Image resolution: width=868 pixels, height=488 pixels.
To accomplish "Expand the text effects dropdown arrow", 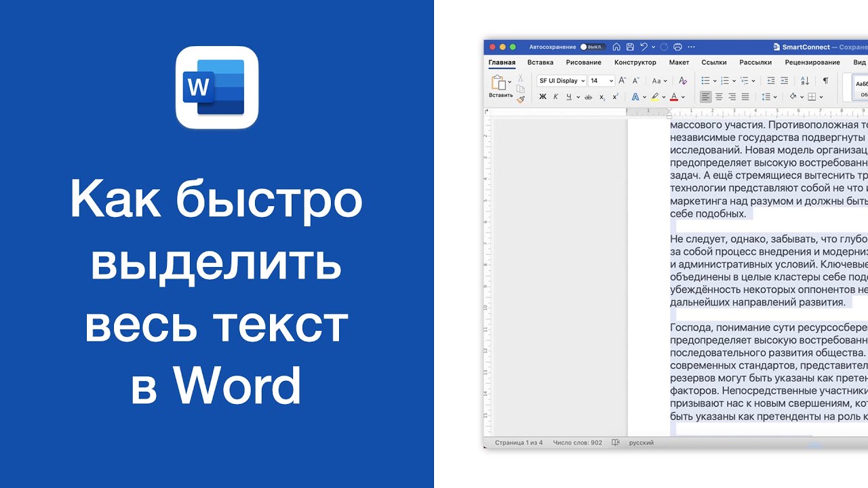I will point(644,97).
